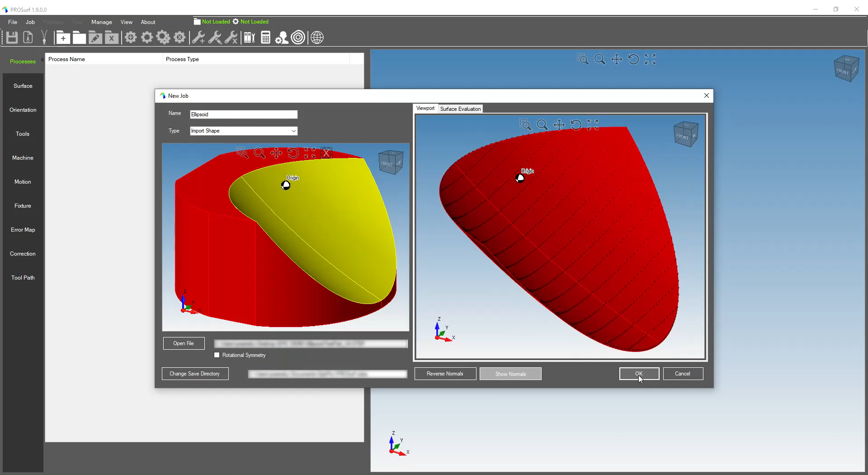Viewport: 868px width, 475px height.
Task: Activate the pan tool in the Viewport
Action: (560, 125)
